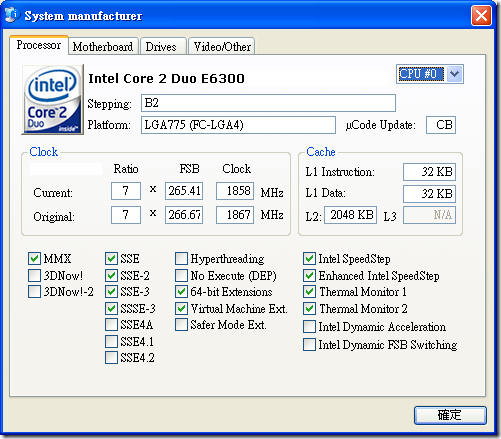Click the title bar application icon
This screenshot has width=501, height=439.
(x=12, y=15)
